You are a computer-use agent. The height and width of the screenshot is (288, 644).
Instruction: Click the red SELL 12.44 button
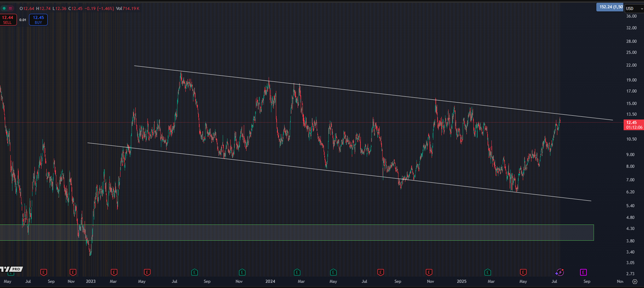pos(8,20)
